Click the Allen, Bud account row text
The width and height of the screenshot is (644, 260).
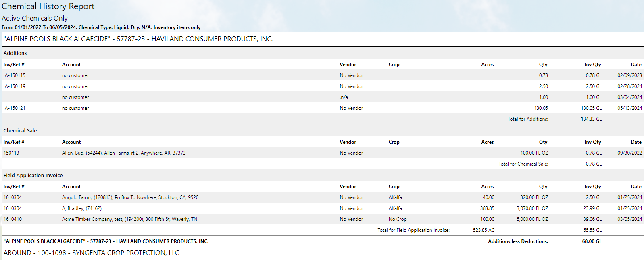click(124, 153)
